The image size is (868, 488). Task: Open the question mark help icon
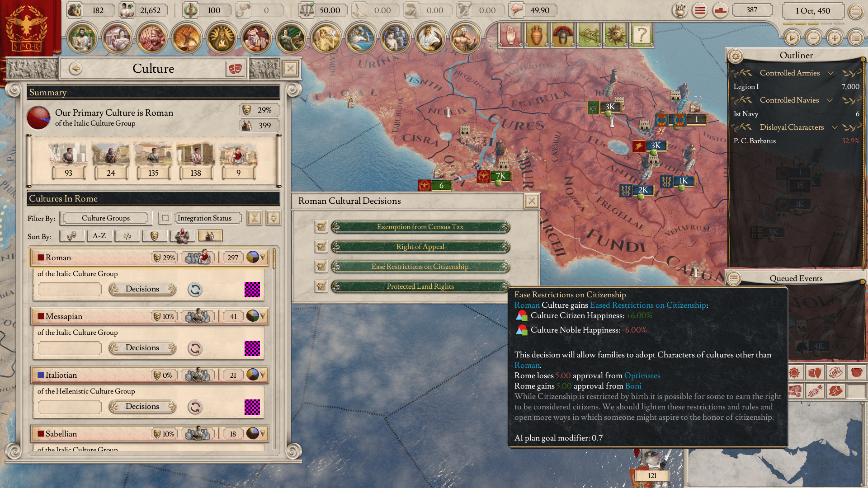pos(641,35)
